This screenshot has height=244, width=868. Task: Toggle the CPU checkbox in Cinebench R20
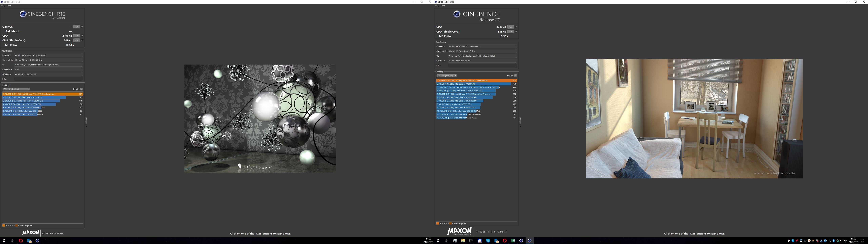[x=516, y=27]
